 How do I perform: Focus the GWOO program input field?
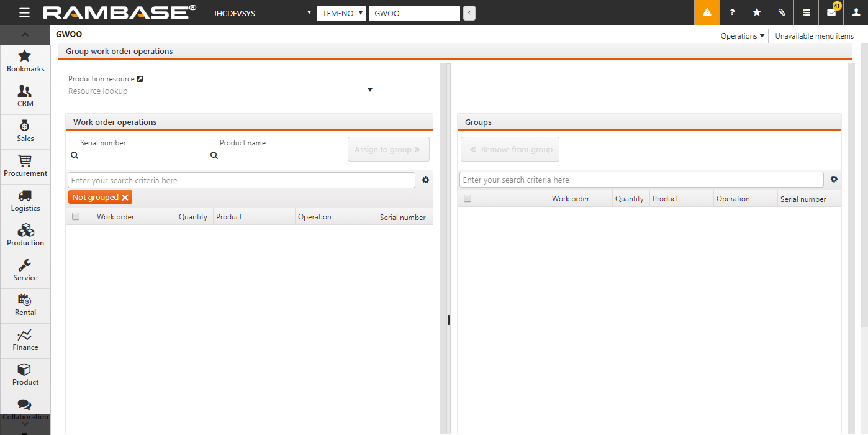(x=415, y=13)
